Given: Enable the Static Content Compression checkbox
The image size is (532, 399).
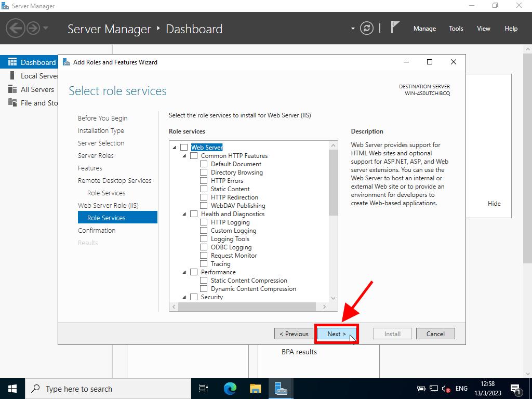Looking at the screenshot, I should 204,280.
